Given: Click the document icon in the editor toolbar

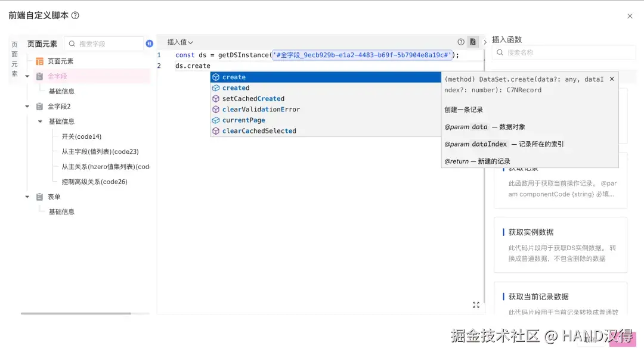Looking at the screenshot, I should 473,42.
